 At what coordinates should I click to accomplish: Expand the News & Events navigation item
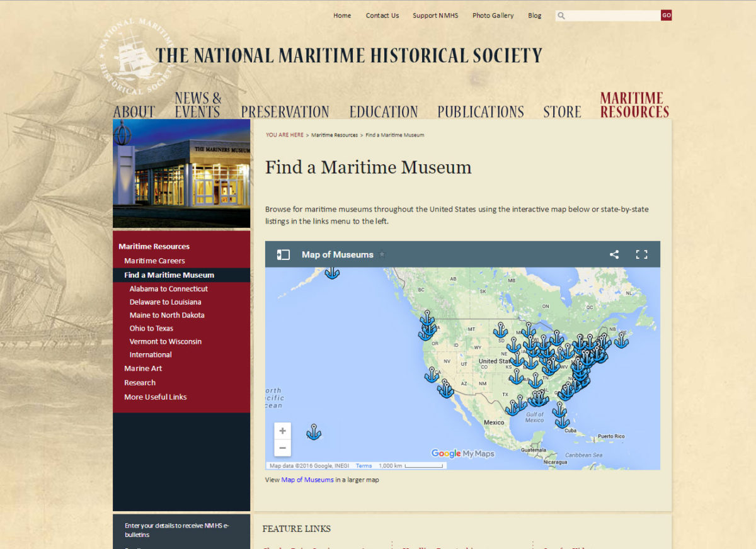point(198,105)
